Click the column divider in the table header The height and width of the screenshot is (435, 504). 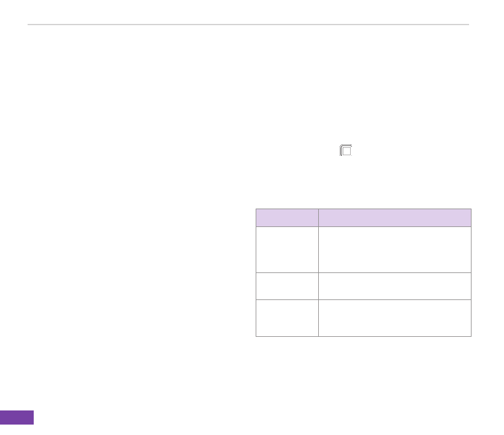(318, 218)
